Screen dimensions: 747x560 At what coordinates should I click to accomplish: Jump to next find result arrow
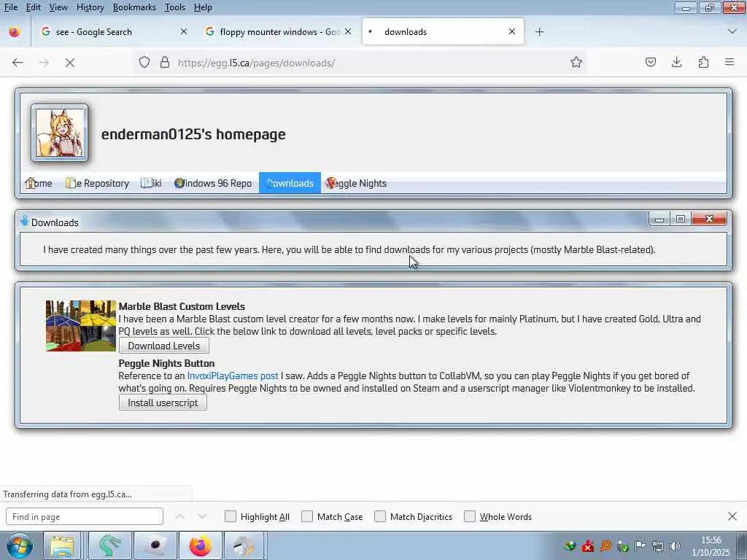pyautogui.click(x=202, y=516)
